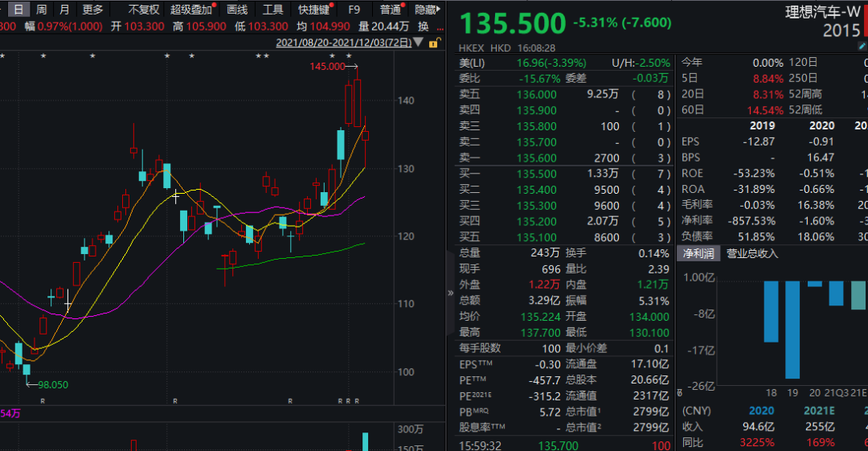Open the 不复权 adjustment dropdown
Viewport: 868px width, 451px height.
144,10
